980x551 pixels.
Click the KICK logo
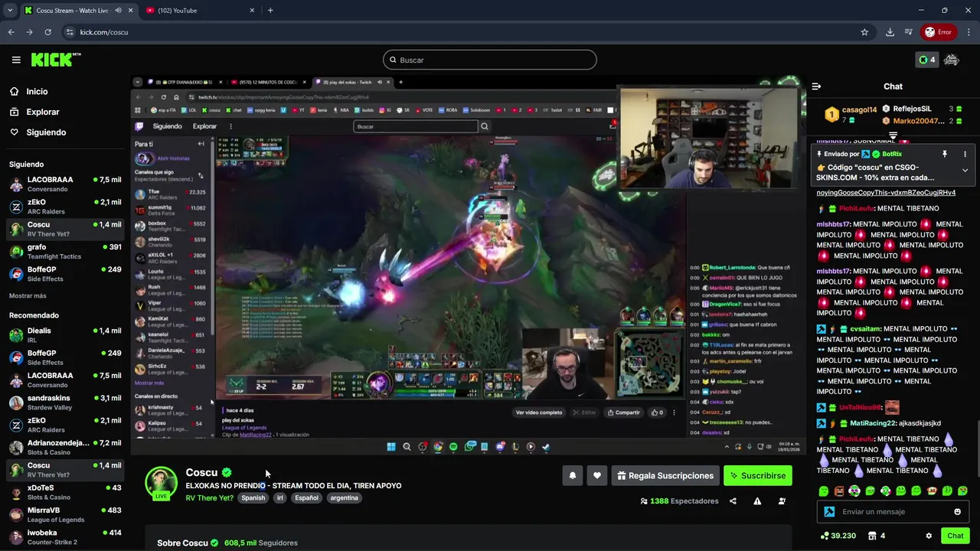[x=55, y=60]
